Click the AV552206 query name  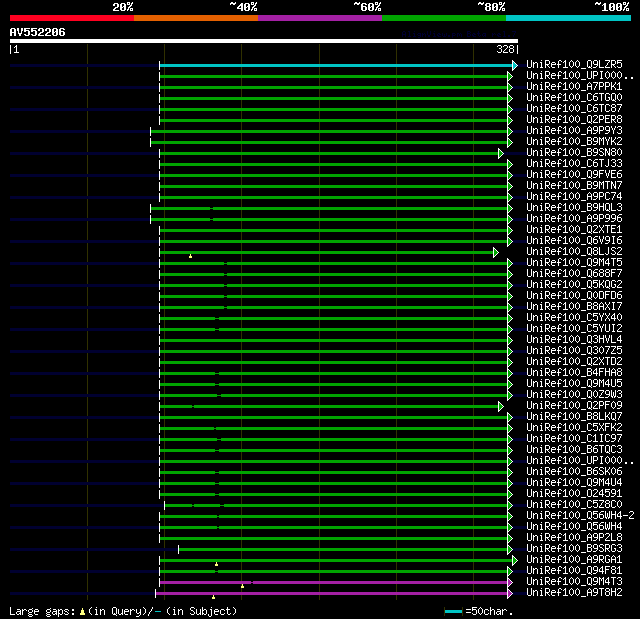(38, 32)
